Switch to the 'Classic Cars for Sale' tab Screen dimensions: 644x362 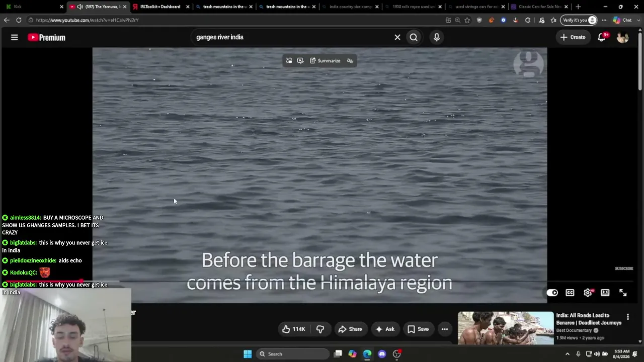click(539, 7)
